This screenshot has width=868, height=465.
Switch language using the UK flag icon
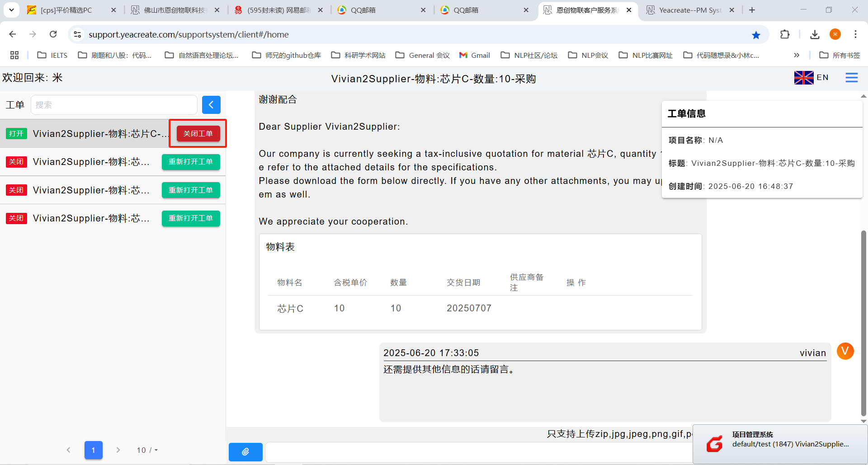(x=803, y=78)
